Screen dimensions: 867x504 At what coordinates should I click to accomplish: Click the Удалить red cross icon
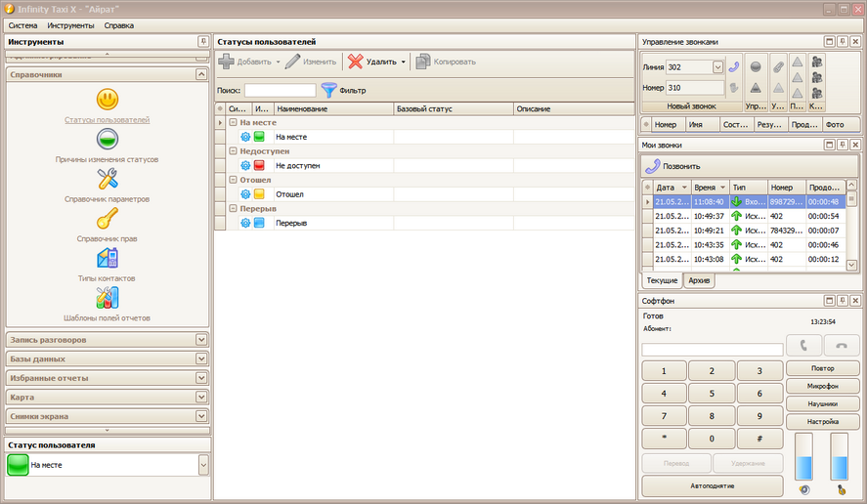click(x=356, y=62)
